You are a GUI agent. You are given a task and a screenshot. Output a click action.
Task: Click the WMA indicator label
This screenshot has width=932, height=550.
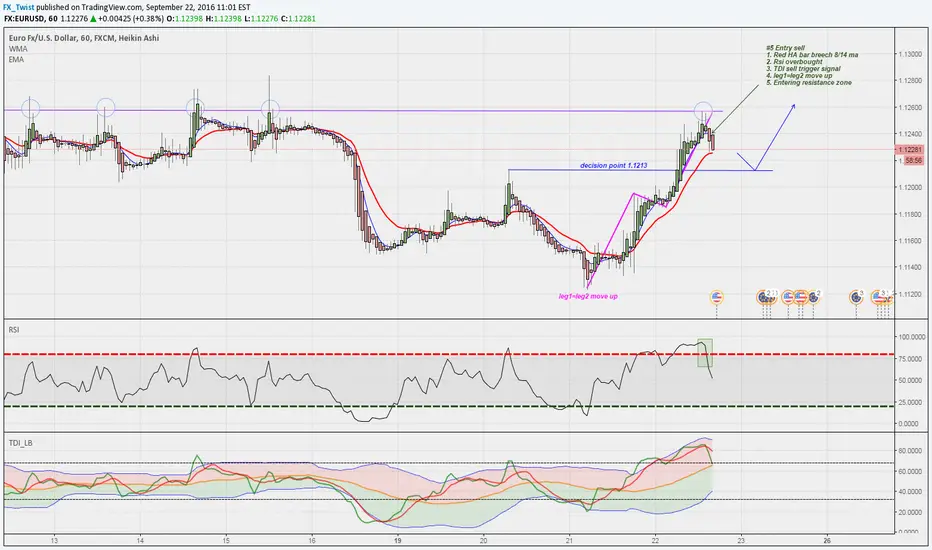tap(18, 49)
